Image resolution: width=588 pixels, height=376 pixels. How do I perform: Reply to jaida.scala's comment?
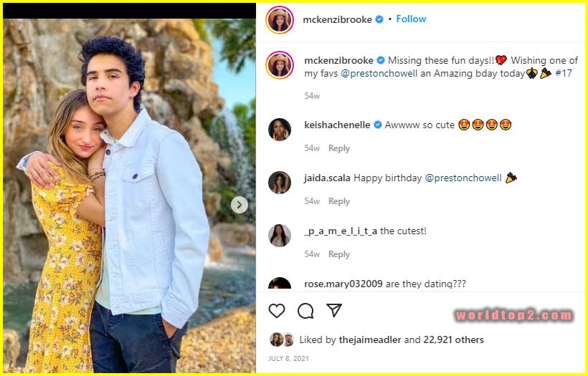[x=338, y=201]
